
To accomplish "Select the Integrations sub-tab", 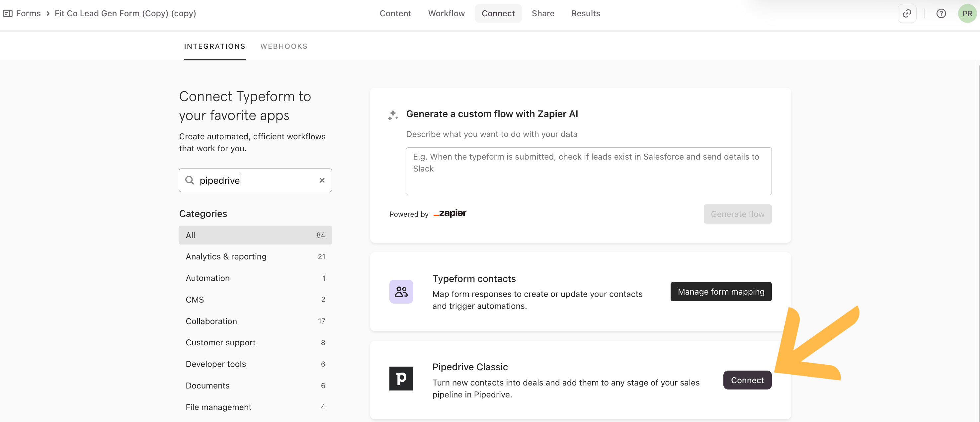I will click(x=214, y=46).
